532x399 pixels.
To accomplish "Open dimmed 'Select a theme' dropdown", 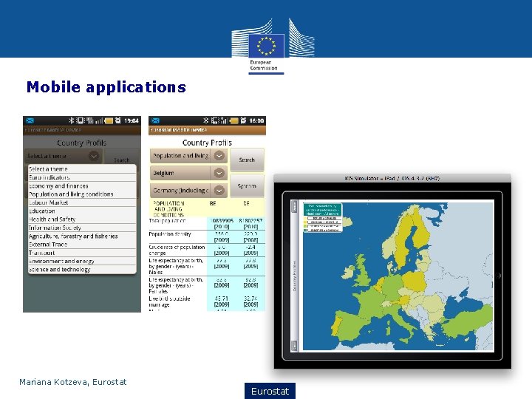I will [x=63, y=156].
